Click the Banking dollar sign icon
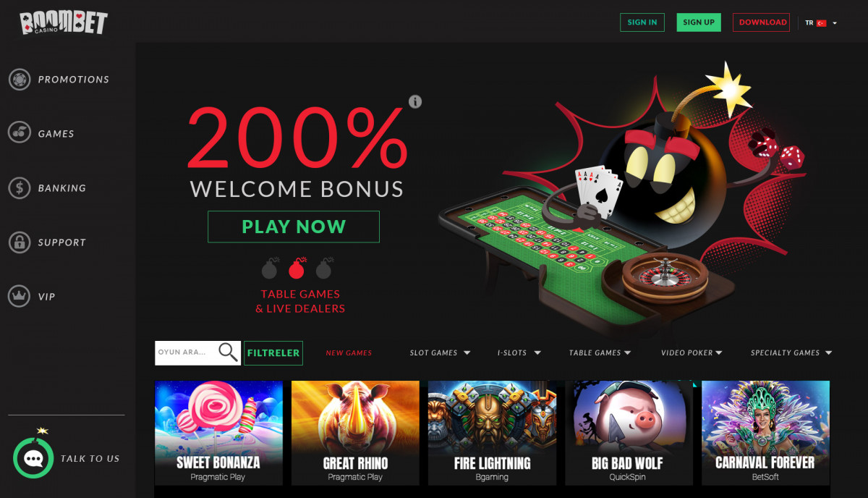Viewport: 868px width, 498px height. pyautogui.click(x=20, y=188)
